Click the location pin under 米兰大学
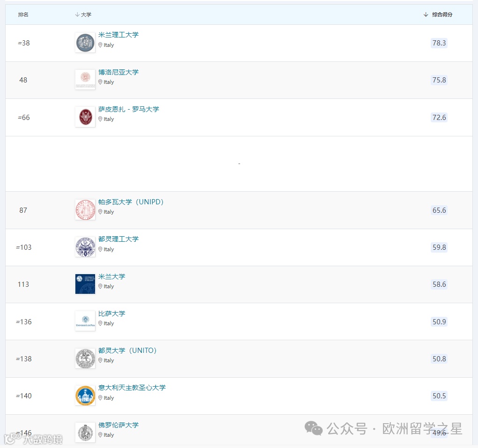This screenshot has height=448, width=478. 100,286
